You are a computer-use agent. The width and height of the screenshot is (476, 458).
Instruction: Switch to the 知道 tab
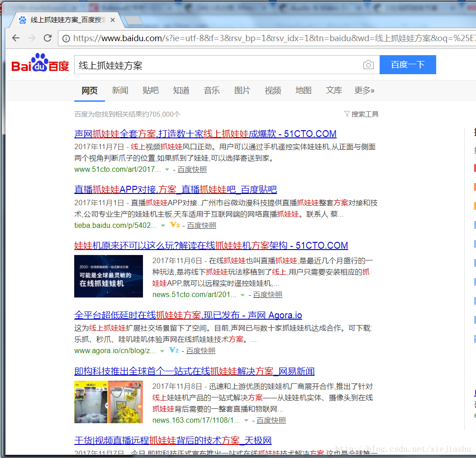pos(181,90)
